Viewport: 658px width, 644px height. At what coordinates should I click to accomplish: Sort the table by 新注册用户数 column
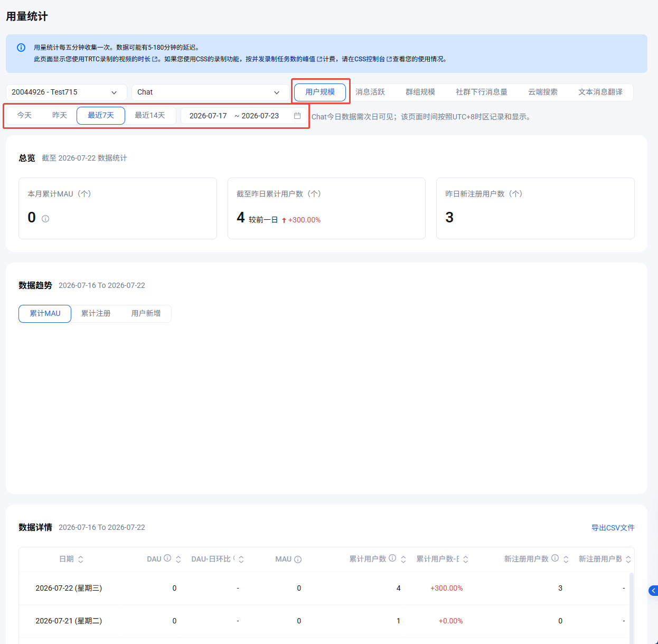[566, 559]
